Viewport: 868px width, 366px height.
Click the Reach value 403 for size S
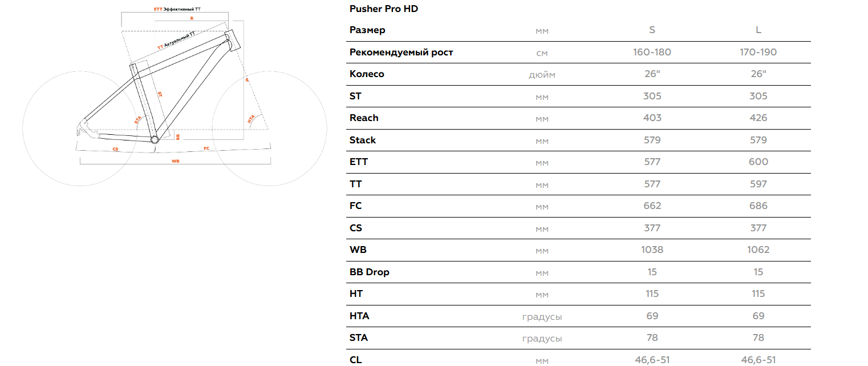652,118
